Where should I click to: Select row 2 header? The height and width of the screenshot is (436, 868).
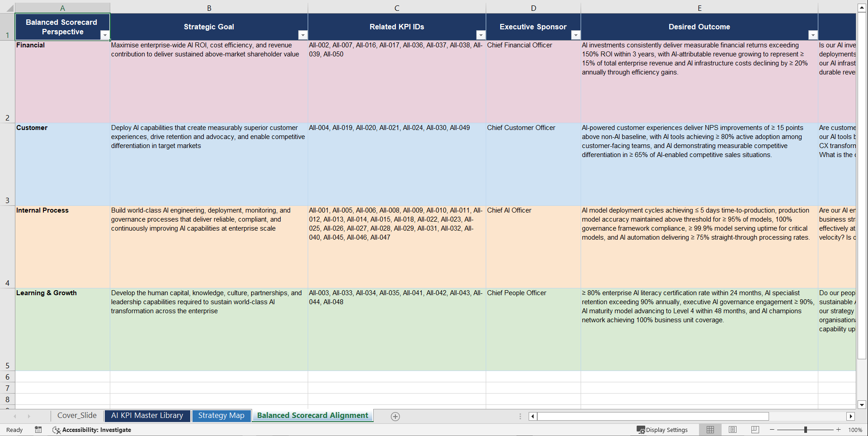(7, 82)
